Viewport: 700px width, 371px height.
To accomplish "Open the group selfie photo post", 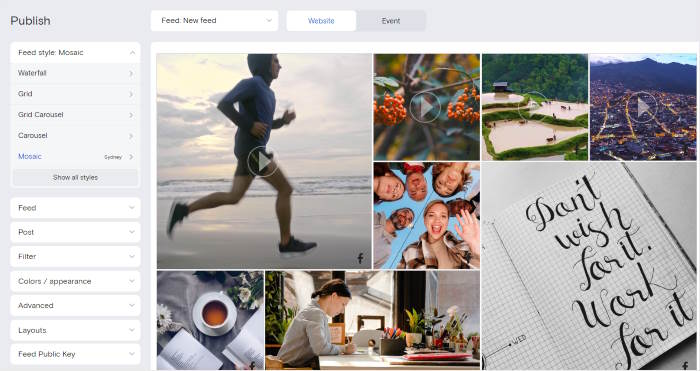I will [x=427, y=216].
